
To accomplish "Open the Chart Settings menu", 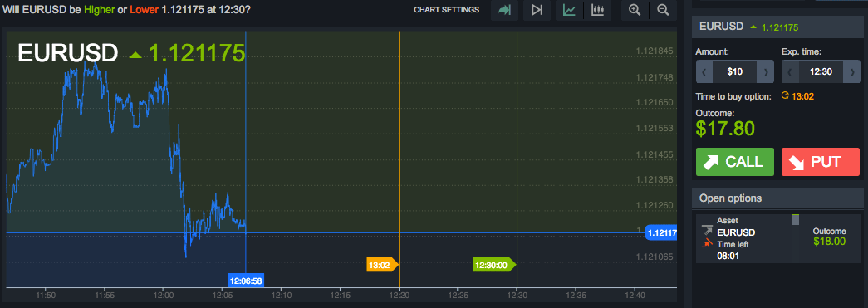I will coord(446,10).
